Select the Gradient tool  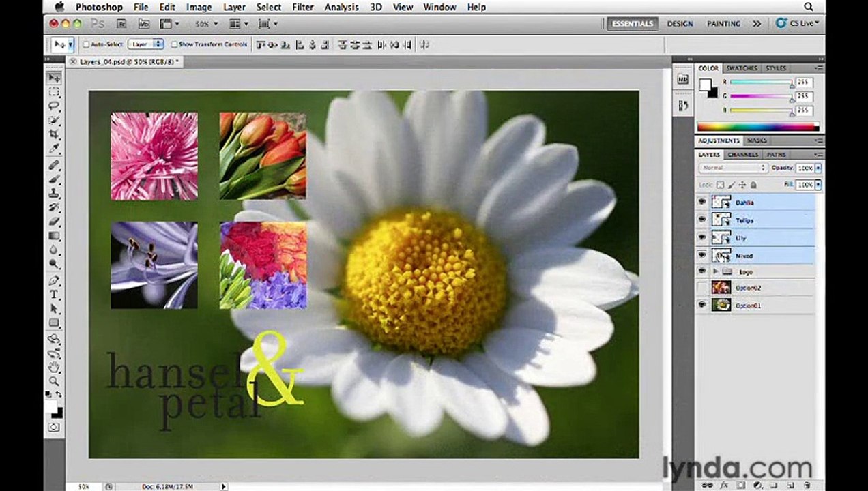[54, 236]
